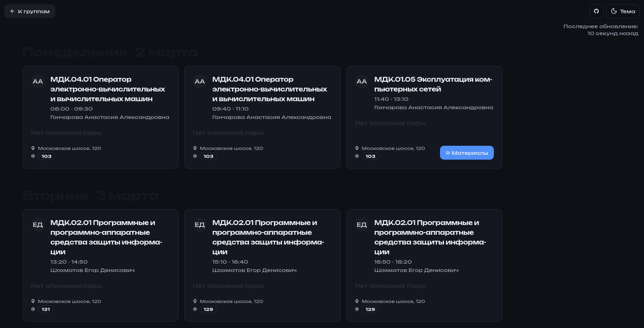Click AA avatar on the 08:00 lesson
The width and height of the screenshot is (644, 328).
click(38, 81)
